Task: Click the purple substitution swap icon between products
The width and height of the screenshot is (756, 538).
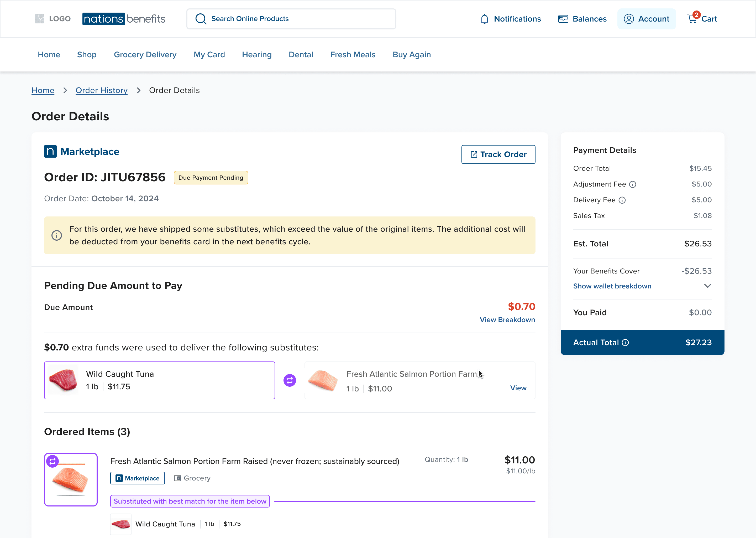Action: 290,380
